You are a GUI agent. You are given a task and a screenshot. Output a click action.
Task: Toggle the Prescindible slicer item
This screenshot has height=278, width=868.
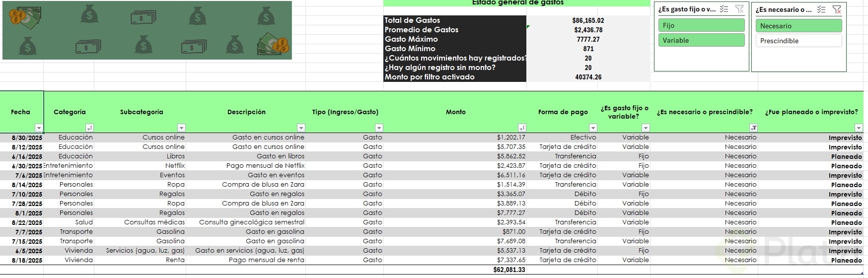point(798,41)
